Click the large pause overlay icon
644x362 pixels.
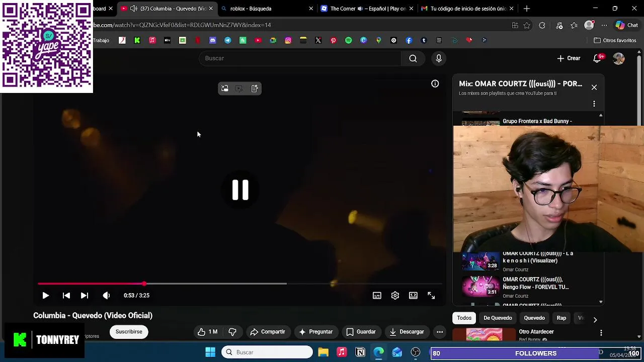pos(240,190)
